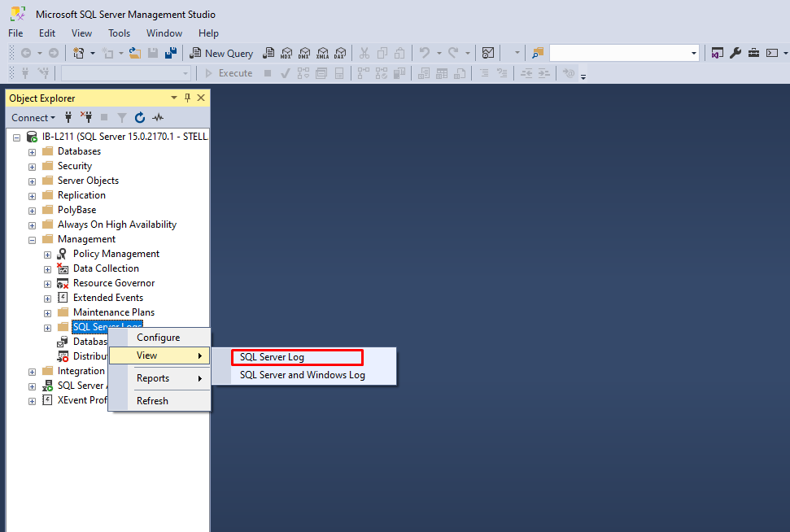Open the Tools menu
Screen dimensions: 790x532
[x=119, y=33]
